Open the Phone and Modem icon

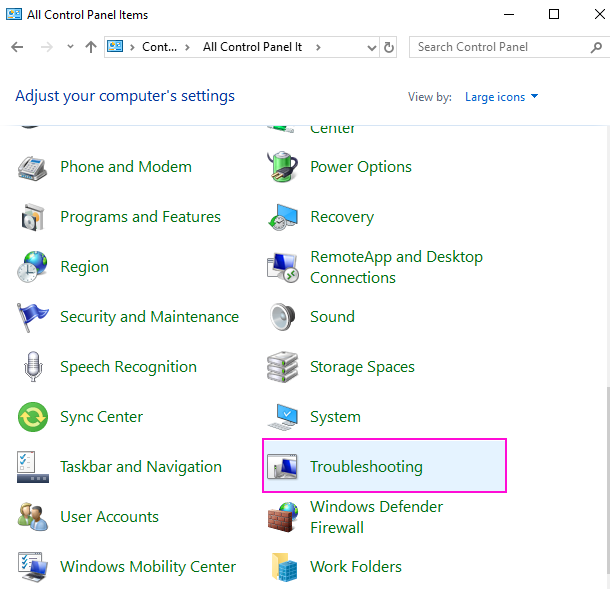[x=33, y=167]
